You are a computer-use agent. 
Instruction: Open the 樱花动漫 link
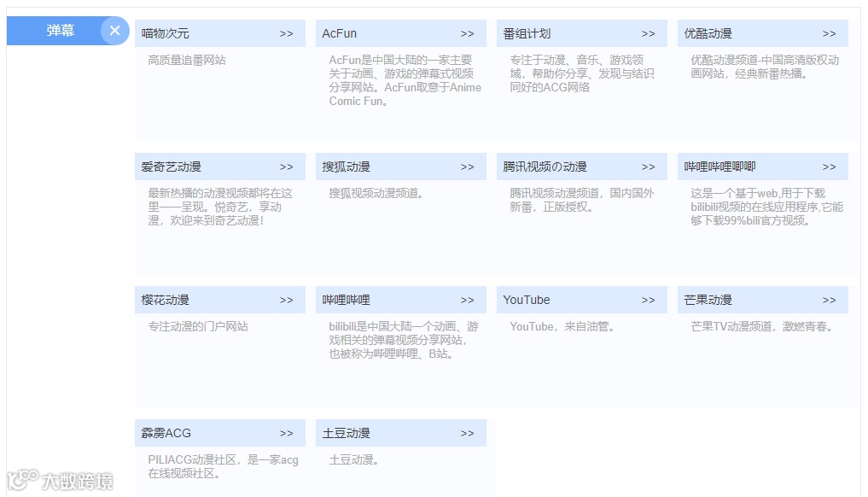click(165, 300)
